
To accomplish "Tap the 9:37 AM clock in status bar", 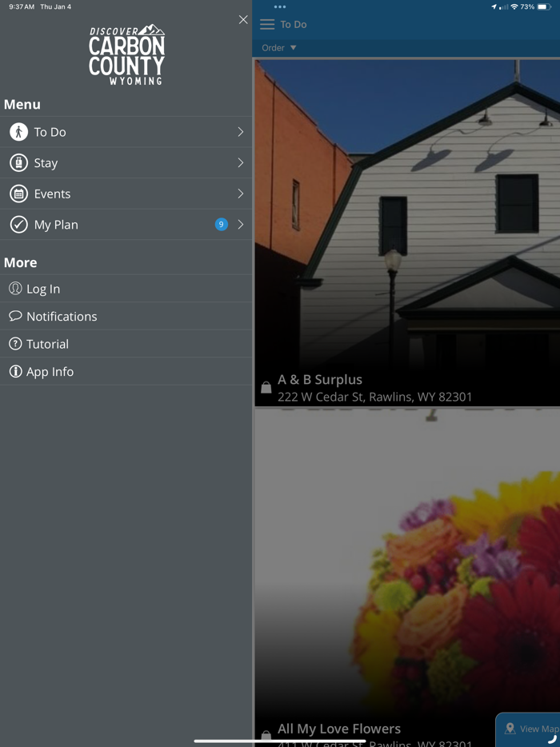I will [x=22, y=6].
